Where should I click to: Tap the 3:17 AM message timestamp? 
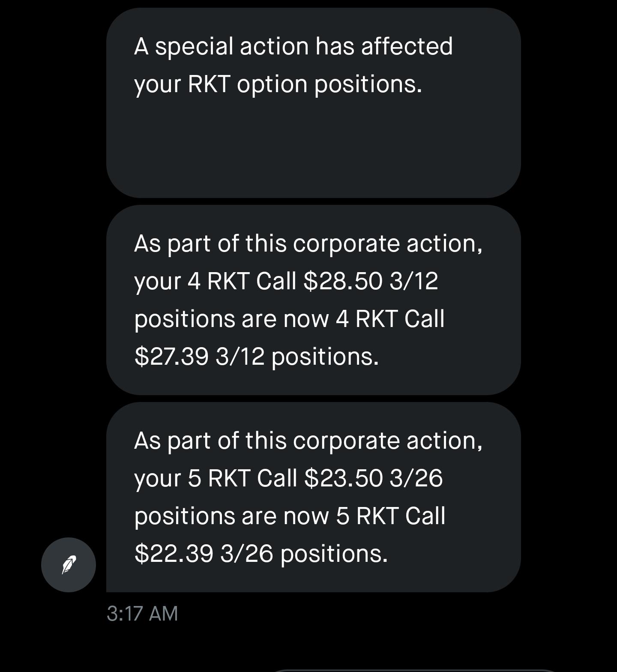click(142, 613)
